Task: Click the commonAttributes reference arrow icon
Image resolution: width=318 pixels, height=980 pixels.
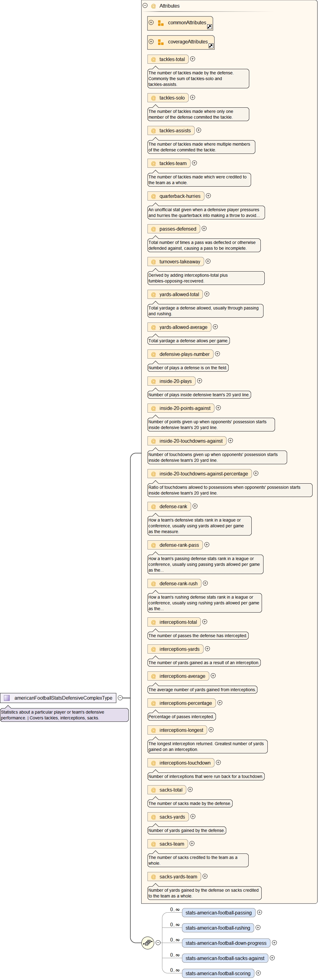Action: point(209,27)
